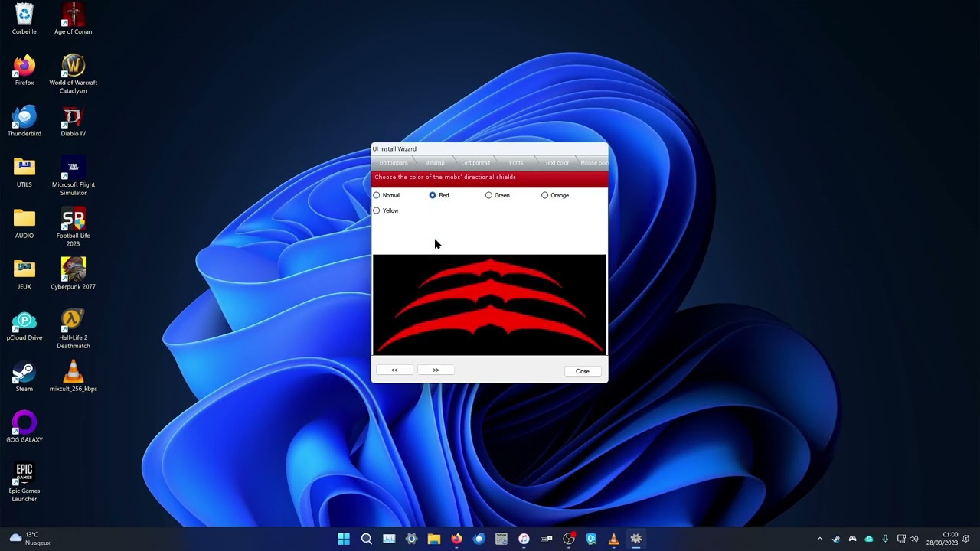Screen dimensions: 980x551
Task: Switch to OBS Studio in the taskbar
Action: 569,539
